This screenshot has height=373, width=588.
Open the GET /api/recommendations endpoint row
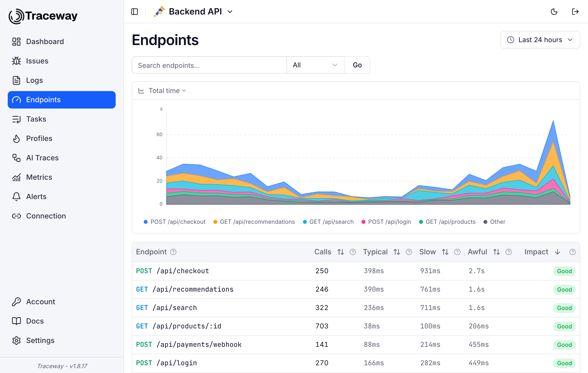(x=356, y=289)
